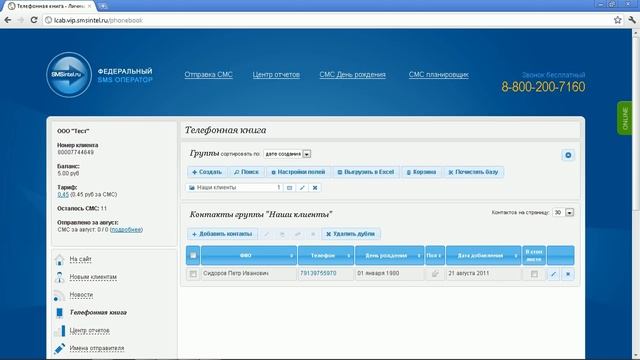Reload the page in the browser
Screen dimensions: 640x360
click(x=34, y=20)
